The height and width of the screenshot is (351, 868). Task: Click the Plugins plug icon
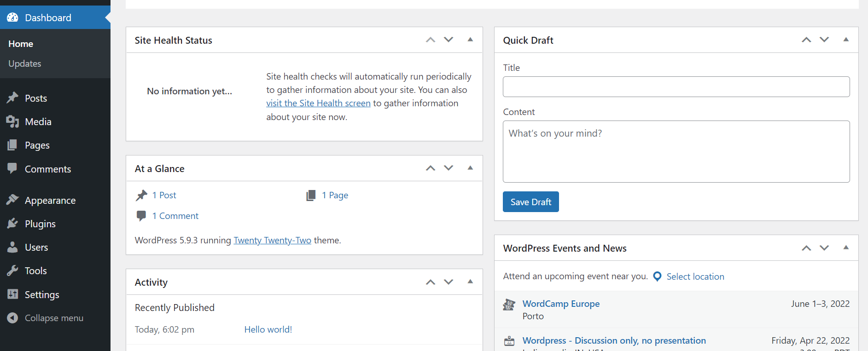pyautogui.click(x=12, y=224)
